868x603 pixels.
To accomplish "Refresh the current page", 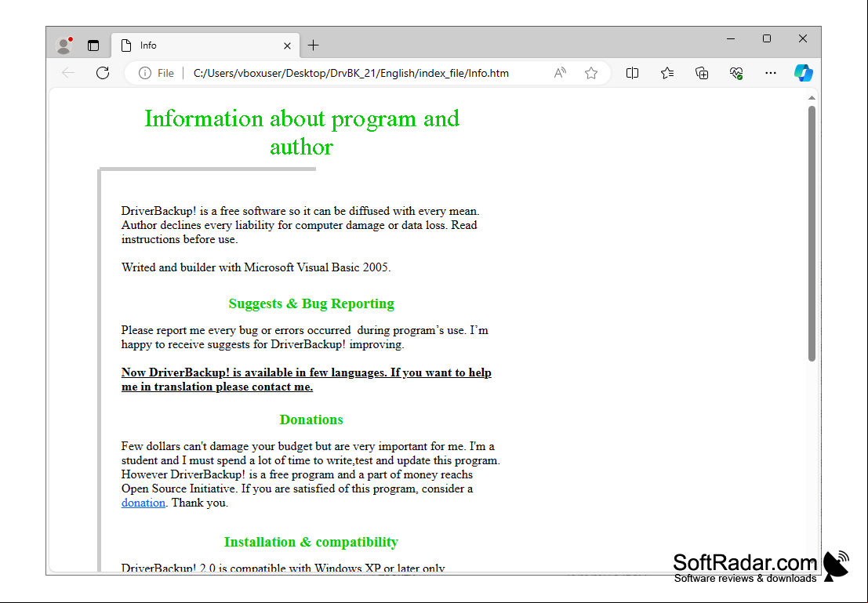I will click(x=103, y=73).
